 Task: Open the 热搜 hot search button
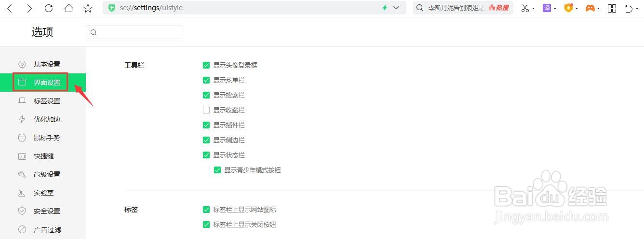tap(499, 8)
